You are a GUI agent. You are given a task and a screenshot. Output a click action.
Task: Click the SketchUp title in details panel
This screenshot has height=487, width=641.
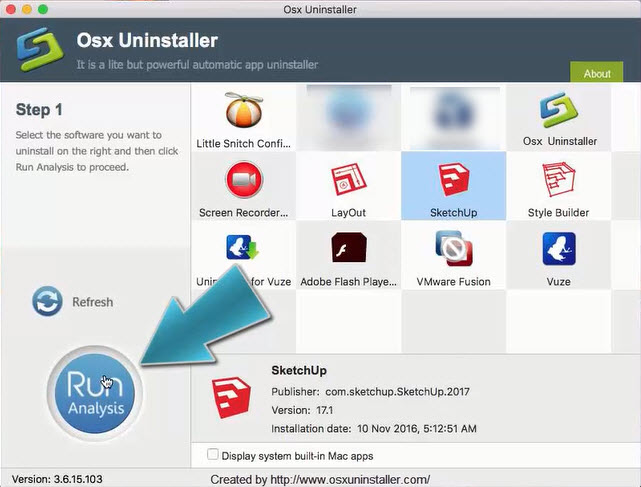click(x=299, y=370)
